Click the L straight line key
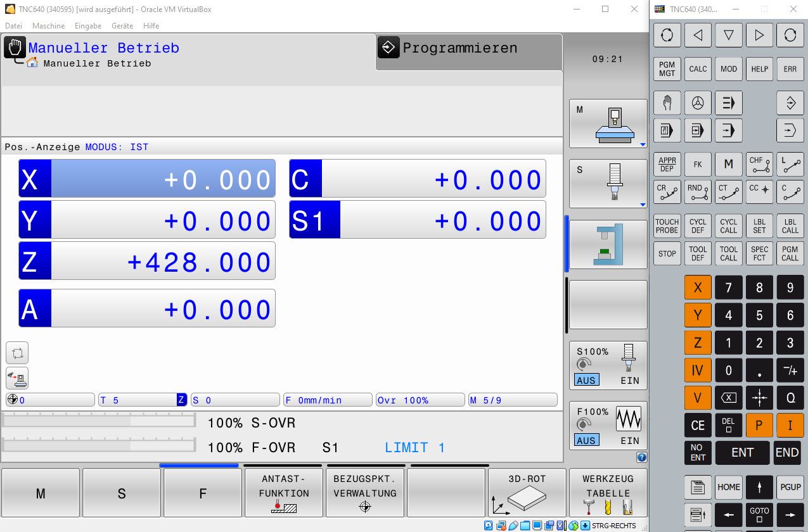Screen dimensions: 808x532 click(790, 164)
